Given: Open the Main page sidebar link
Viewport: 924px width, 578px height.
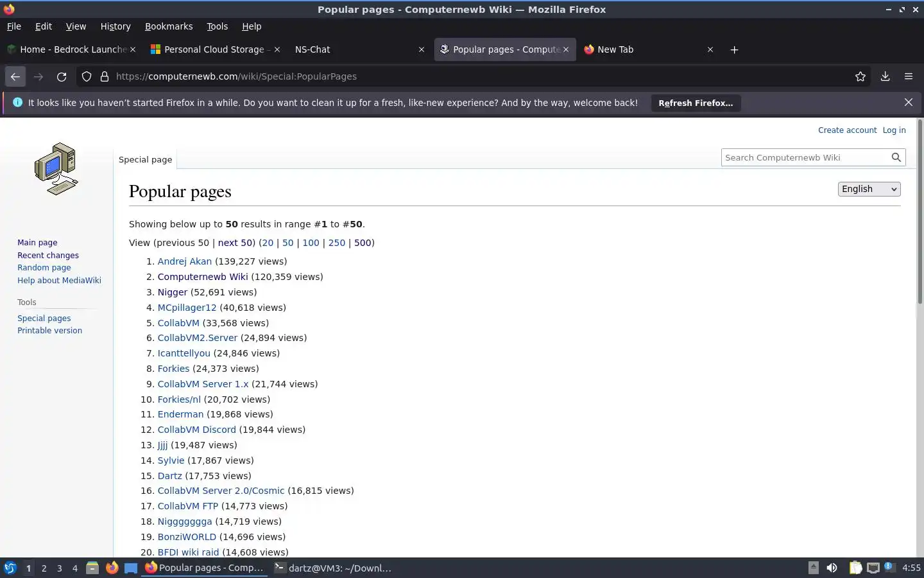Looking at the screenshot, I should click(37, 243).
